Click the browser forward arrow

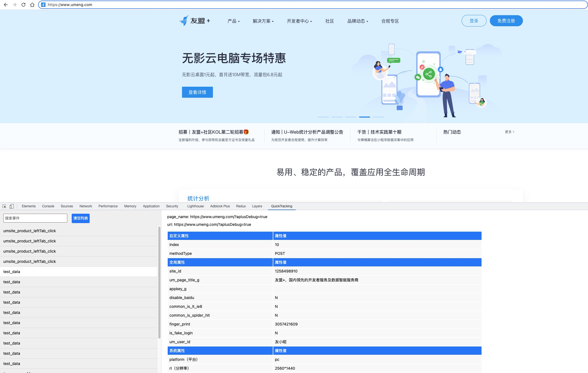pyautogui.click(x=15, y=5)
